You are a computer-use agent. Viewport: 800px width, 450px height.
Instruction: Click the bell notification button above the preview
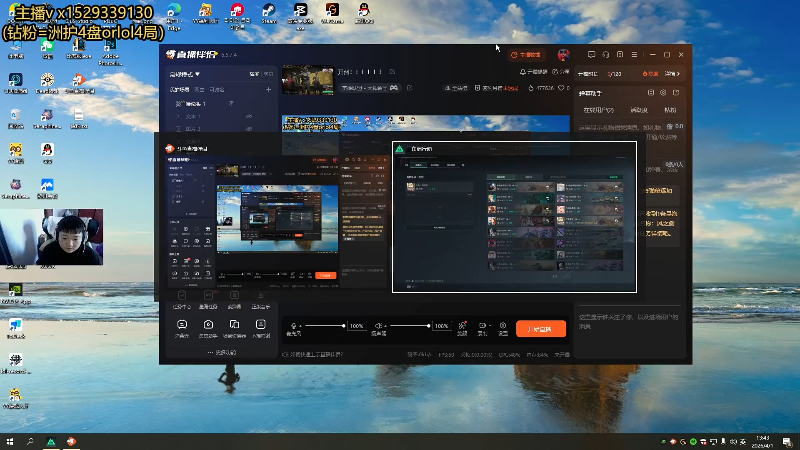(x=533, y=72)
